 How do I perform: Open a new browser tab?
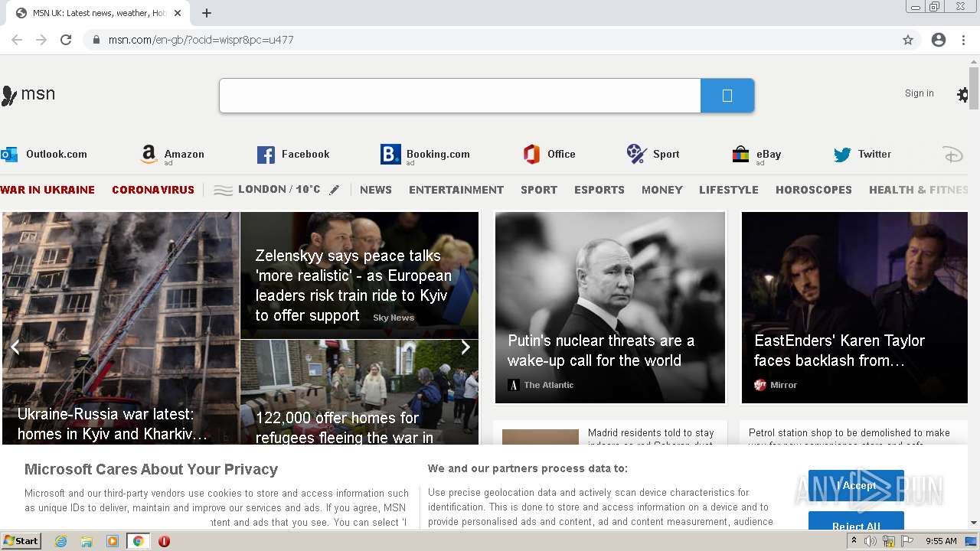pos(207,13)
